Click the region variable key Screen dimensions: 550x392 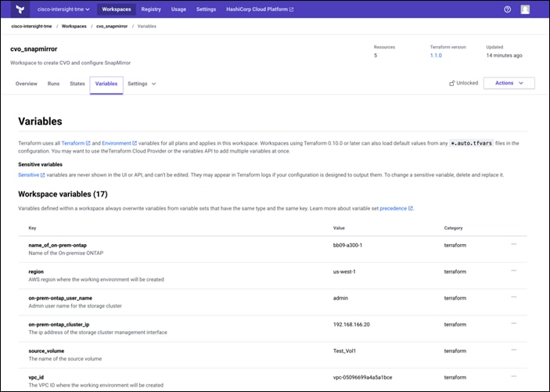tap(36, 272)
